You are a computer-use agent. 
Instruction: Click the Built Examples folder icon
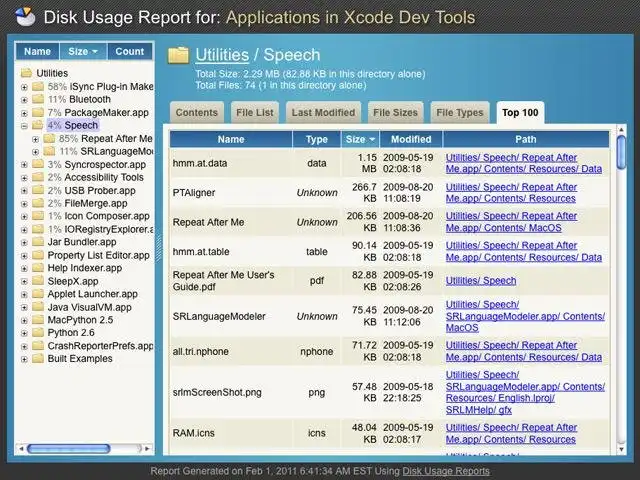tap(38, 358)
